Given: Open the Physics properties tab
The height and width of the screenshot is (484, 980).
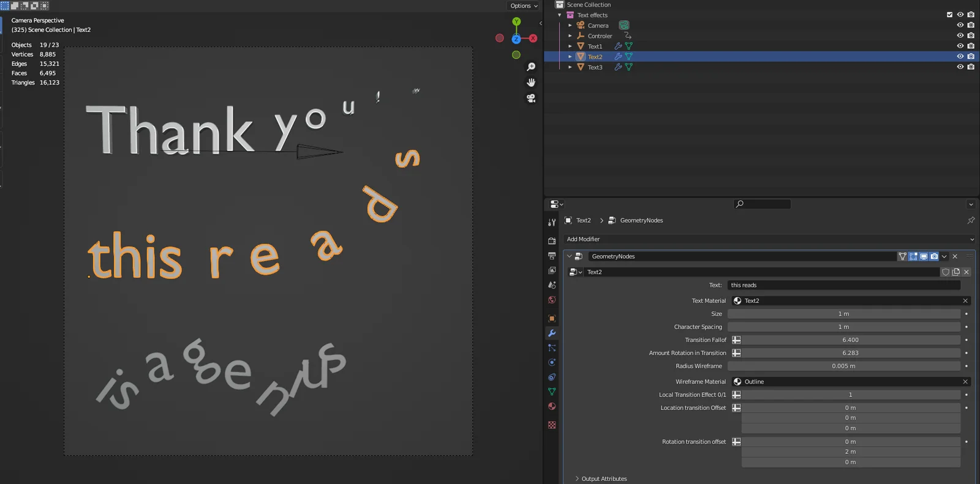Looking at the screenshot, I should [552, 362].
